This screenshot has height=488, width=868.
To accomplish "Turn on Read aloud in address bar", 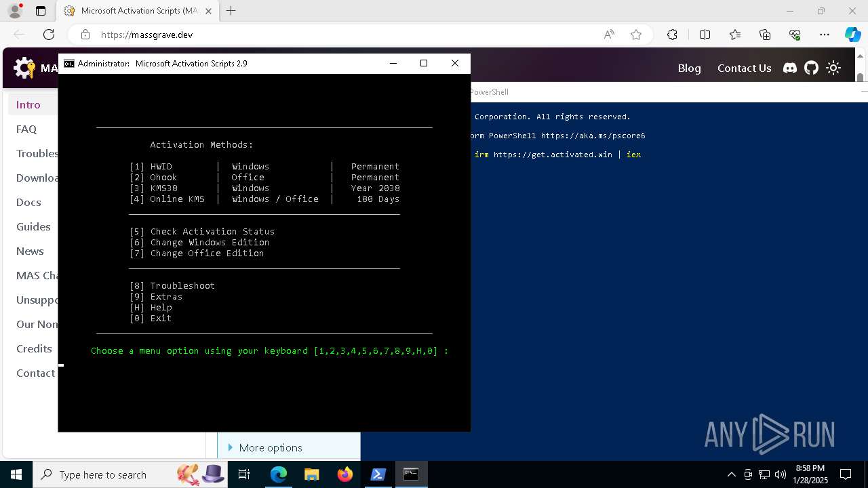I will pyautogui.click(x=609, y=35).
